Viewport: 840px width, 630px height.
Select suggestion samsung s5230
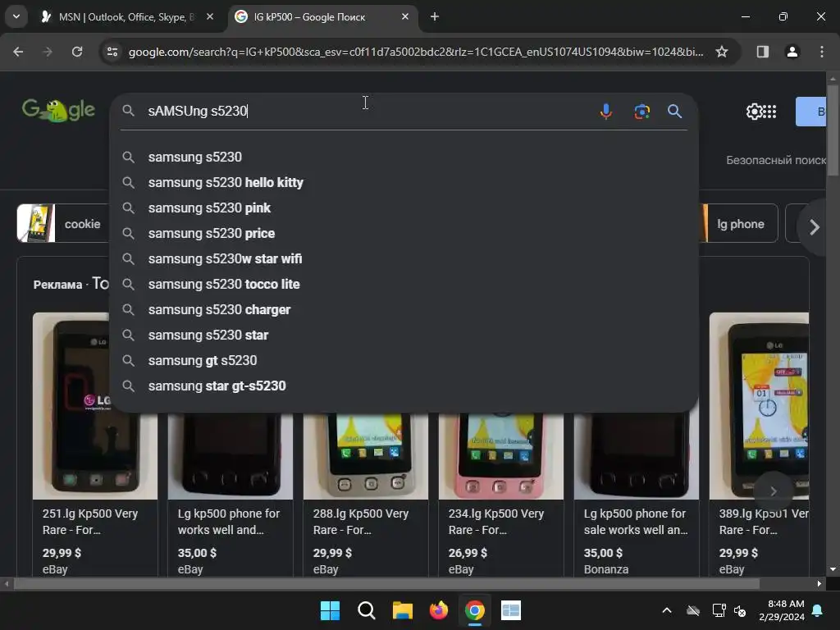tap(404, 157)
